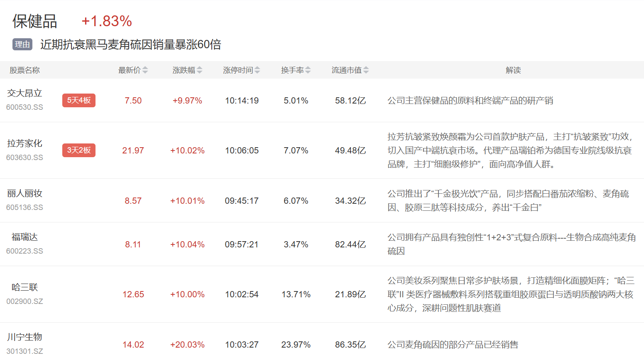This screenshot has width=644, height=358.
Task: Click the 3天2板 red badge
Action: (x=79, y=150)
